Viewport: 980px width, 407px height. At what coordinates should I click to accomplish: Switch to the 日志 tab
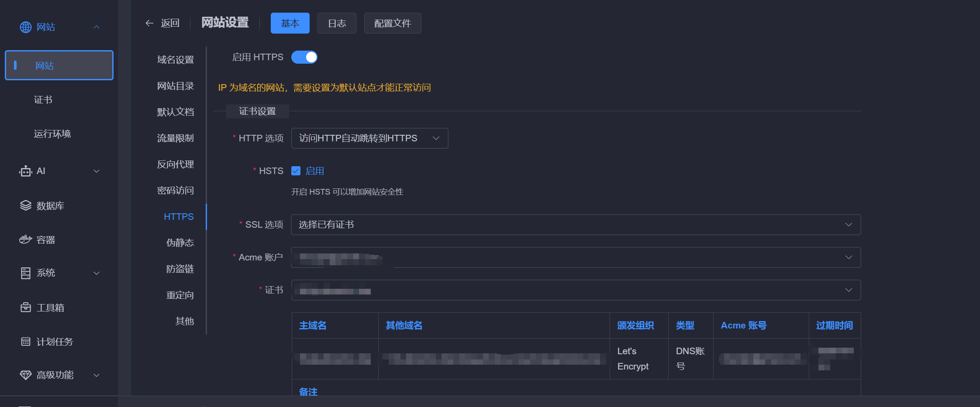point(337,23)
